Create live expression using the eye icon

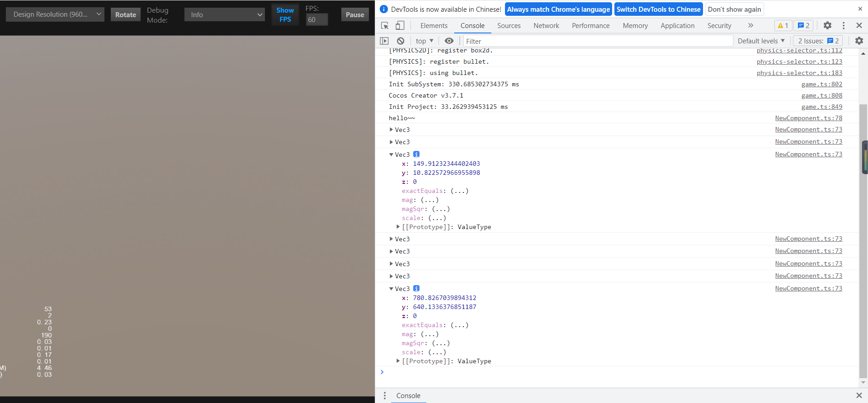click(x=449, y=41)
